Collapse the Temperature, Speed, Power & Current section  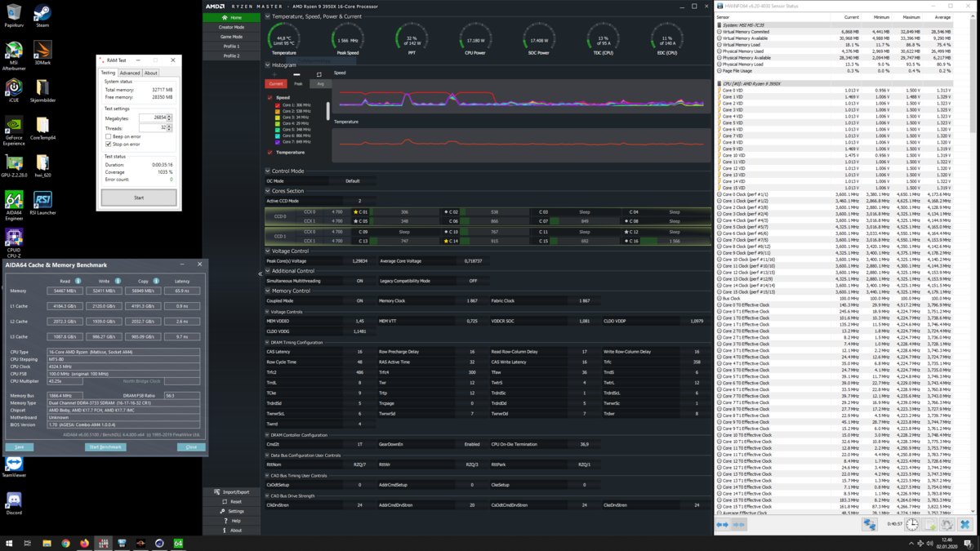click(x=267, y=16)
